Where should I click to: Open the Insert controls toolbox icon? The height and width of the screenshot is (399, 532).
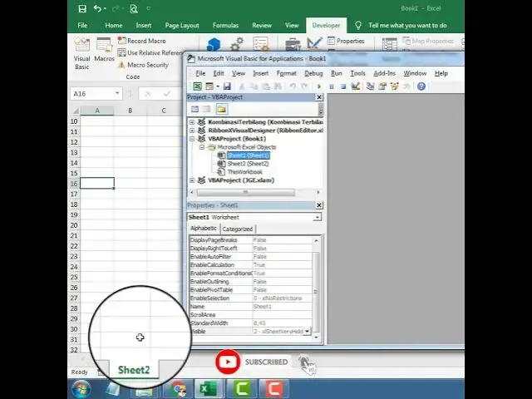pos(293,44)
